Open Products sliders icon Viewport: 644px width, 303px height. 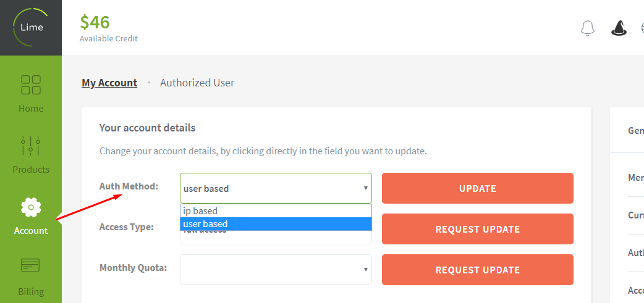pos(31,146)
